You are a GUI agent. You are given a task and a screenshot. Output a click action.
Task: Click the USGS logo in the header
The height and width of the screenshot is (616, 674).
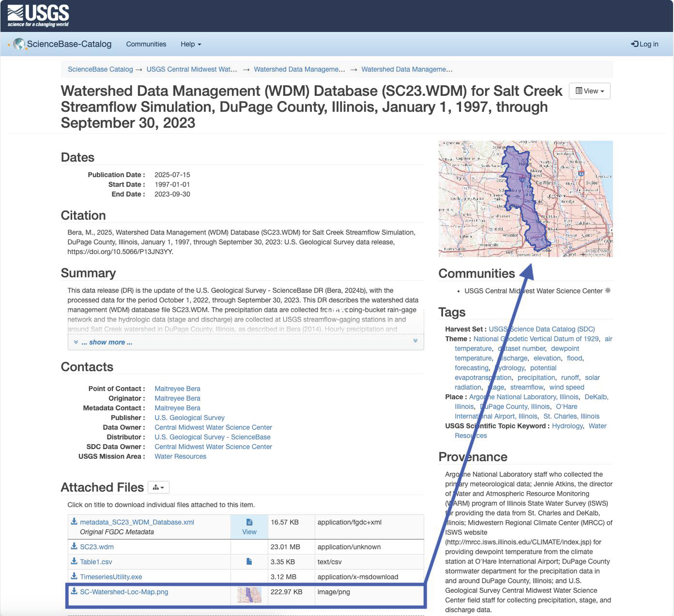pyautogui.click(x=38, y=16)
